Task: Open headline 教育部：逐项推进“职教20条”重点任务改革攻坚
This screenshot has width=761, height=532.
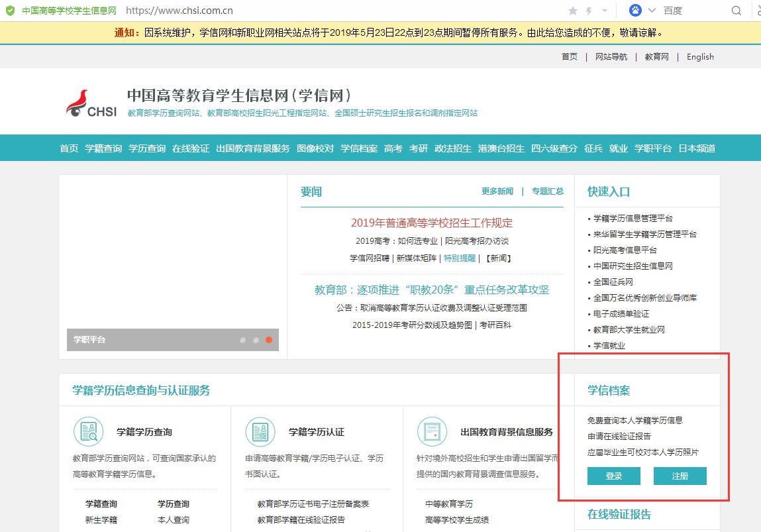Action: pyautogui.click(x=432, y=290)
